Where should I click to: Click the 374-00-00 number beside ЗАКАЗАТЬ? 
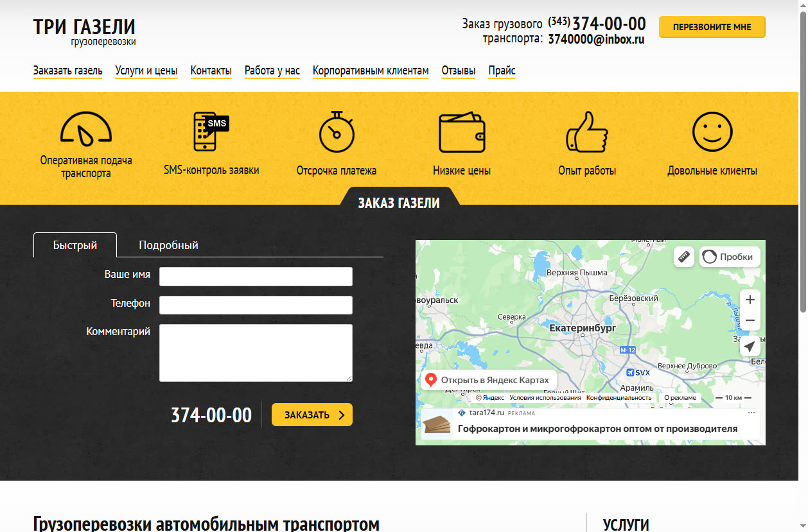pos(211,415)
